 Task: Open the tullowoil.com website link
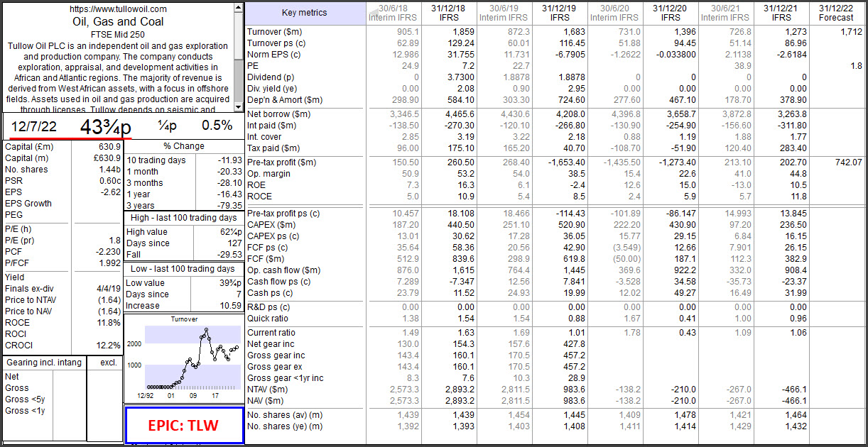tap(117, 9)
